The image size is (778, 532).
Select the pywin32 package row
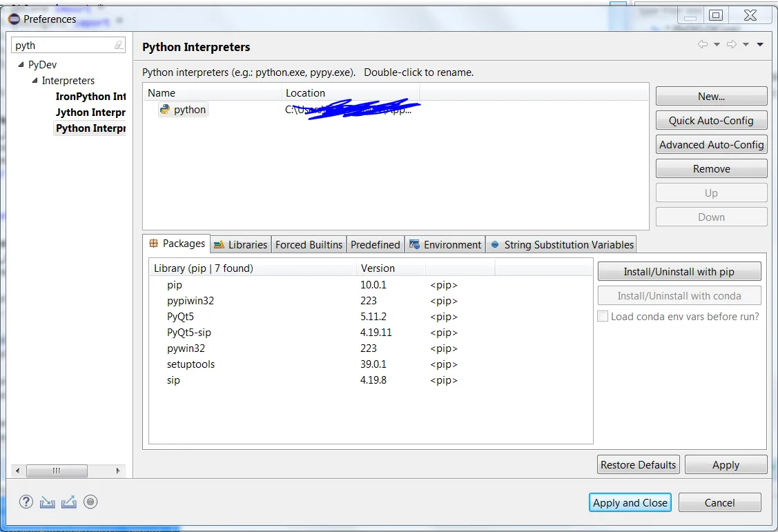point(371,348)
